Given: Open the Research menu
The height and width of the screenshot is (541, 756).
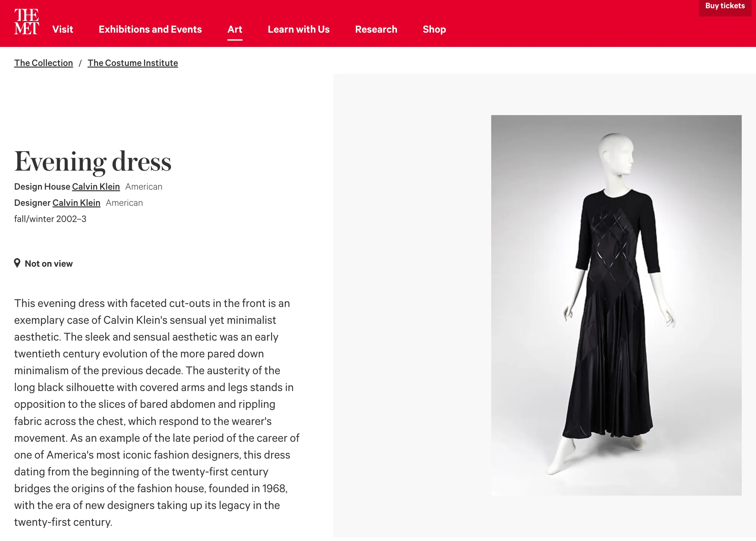Looking at the screenshot, I should point(376,29).
